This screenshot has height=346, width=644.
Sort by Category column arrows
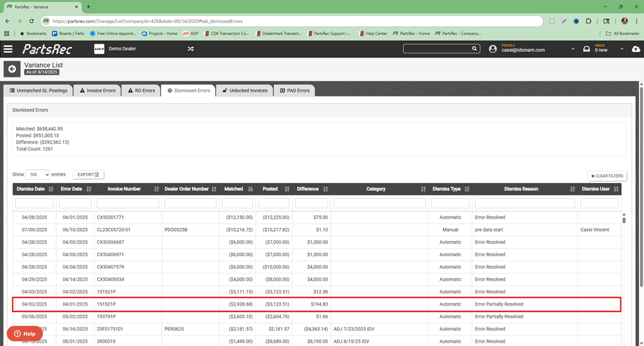(x=423, y=190)
